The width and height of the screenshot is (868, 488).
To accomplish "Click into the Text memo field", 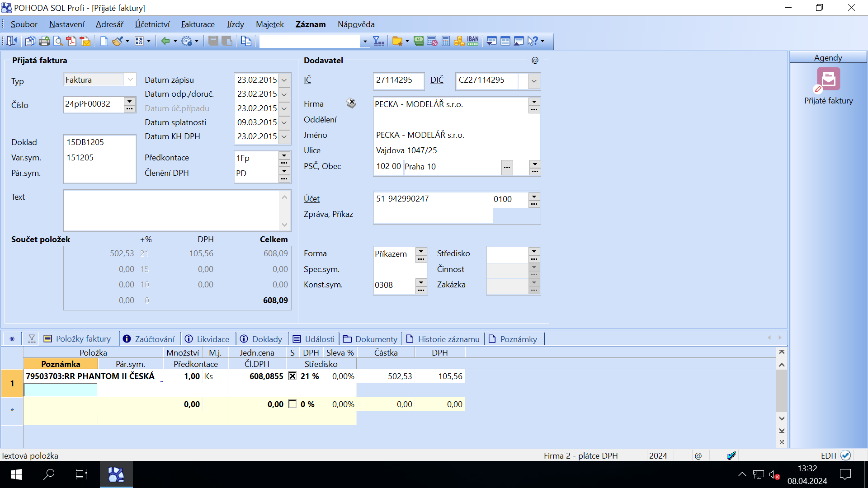I will coord(172,211).
